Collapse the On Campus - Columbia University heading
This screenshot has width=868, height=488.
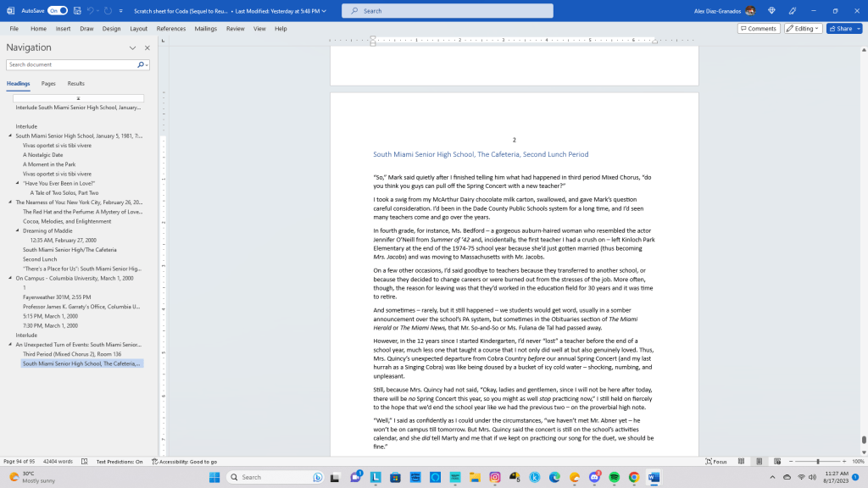[x=11, y=278]
